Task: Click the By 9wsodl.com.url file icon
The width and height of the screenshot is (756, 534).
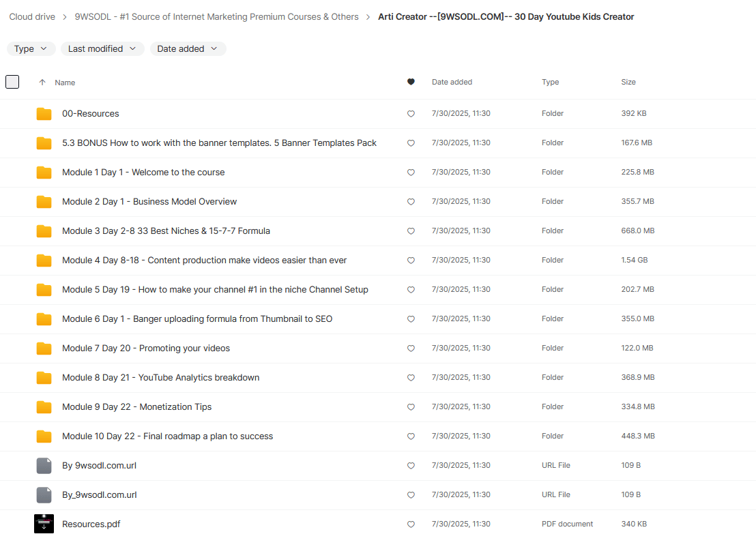Action: pyautogui.click(x=44, y=466)
